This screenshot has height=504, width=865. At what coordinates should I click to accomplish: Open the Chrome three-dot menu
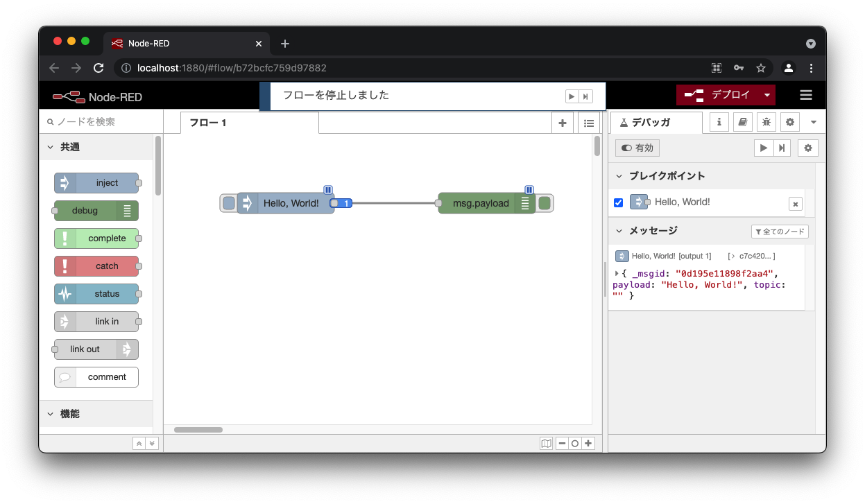pos(811,68)
